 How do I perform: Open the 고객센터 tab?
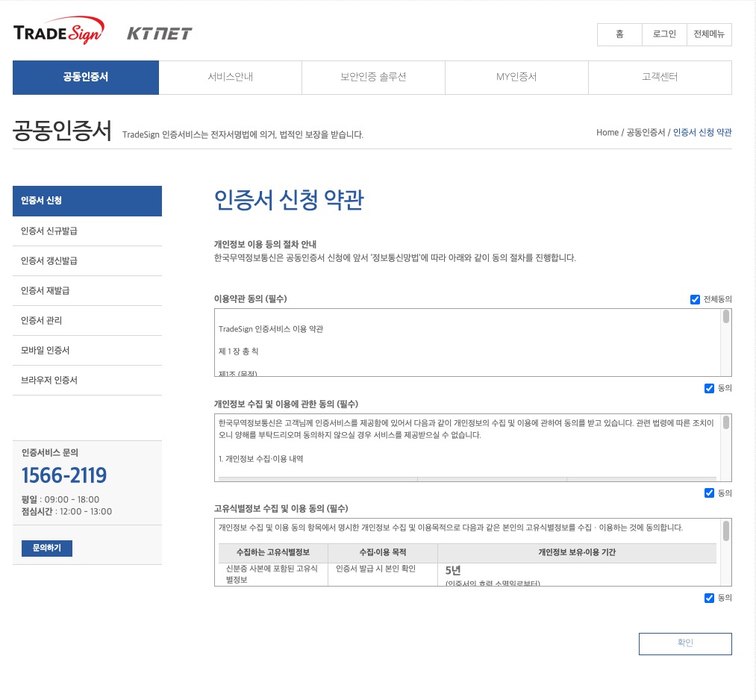click(x=660, y=77)
